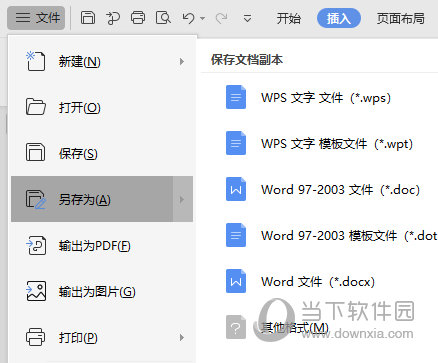Viewport: 438px width, 363px height.
Task: Choose WPS 文字 文件 (*.wps) format
Action: (325, 98)
